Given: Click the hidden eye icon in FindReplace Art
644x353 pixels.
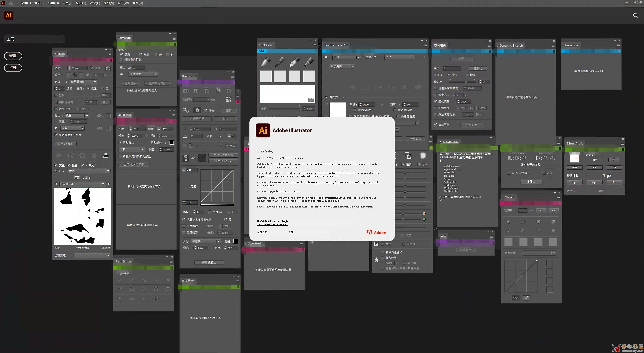Looking at the screenshot, I should (x=418, y=87).
